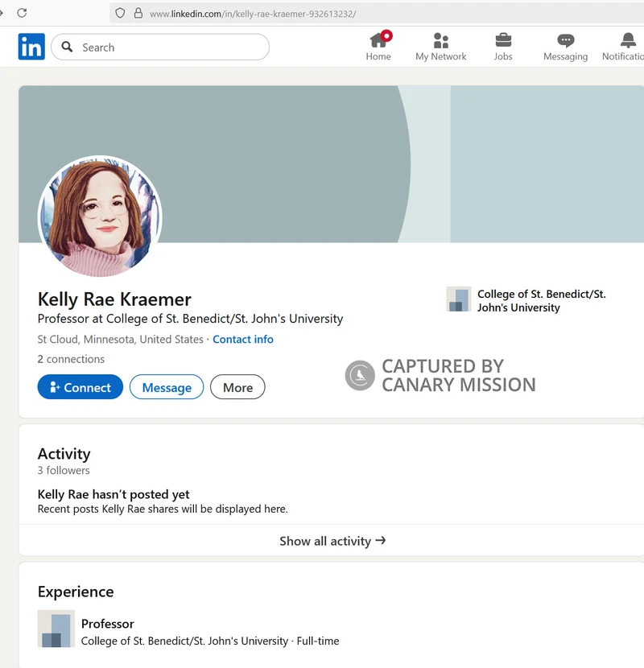Click the 'Kelly Rae hasn't posted yet' text
Screen dimensions: 644x668
(114, 494)
